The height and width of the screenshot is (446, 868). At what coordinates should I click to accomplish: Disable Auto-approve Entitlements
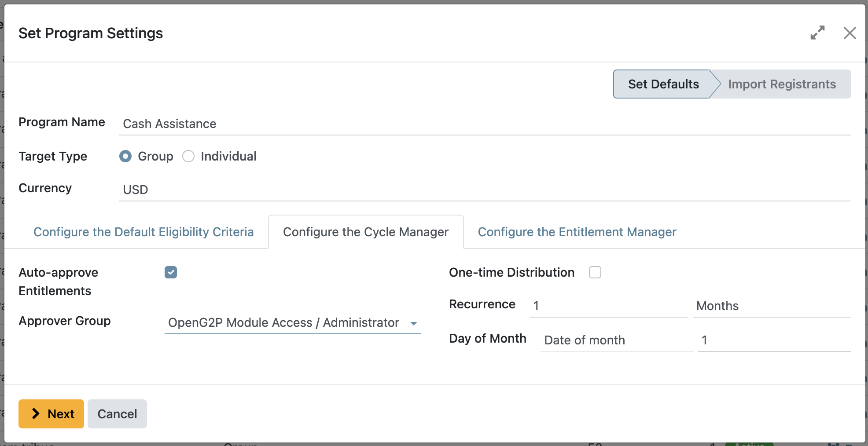click(170, 272)
